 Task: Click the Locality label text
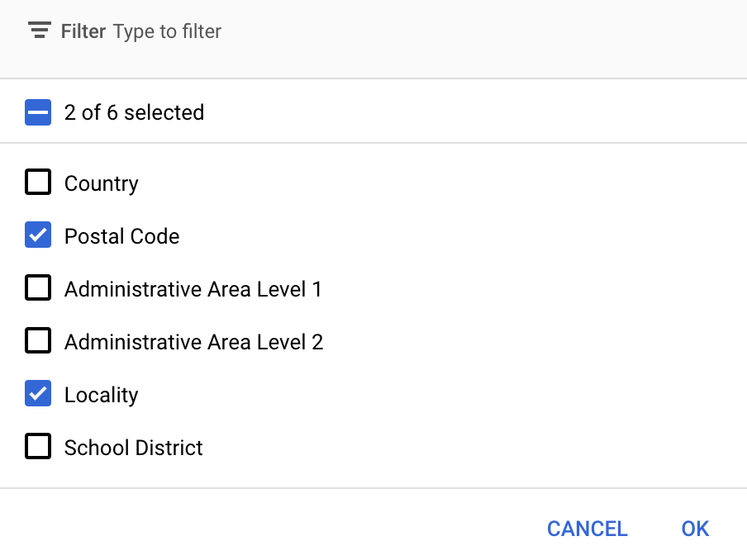pos(101,394)
